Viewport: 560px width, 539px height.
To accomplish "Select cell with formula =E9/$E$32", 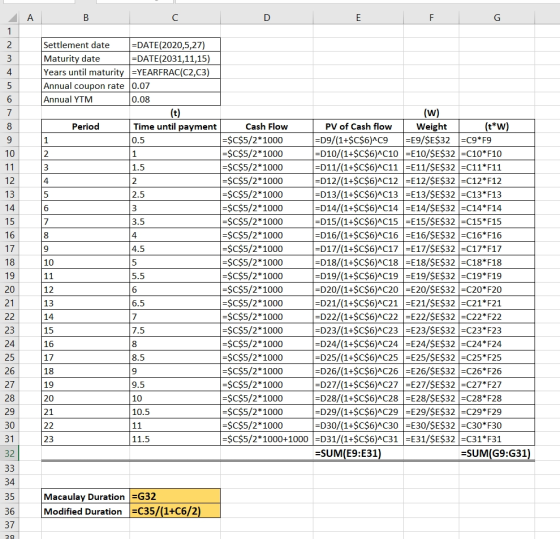I will click(431, 140).
